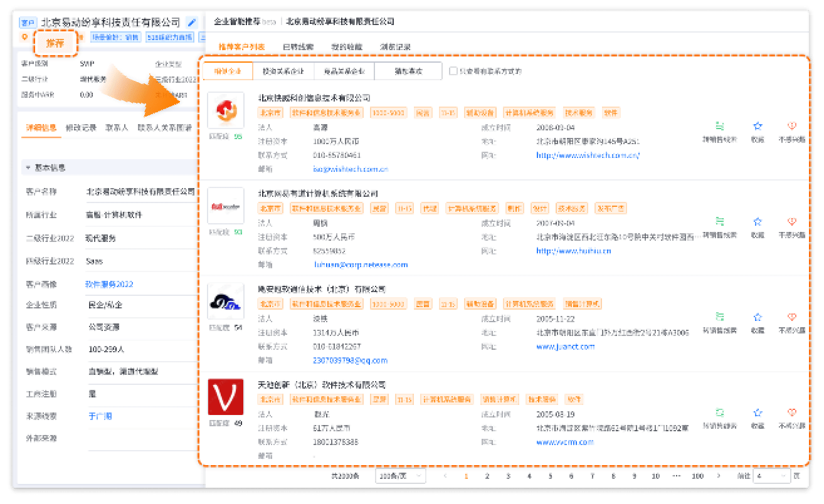Open the http://www.wishtech.com.cn/ website link

(588, 155)
